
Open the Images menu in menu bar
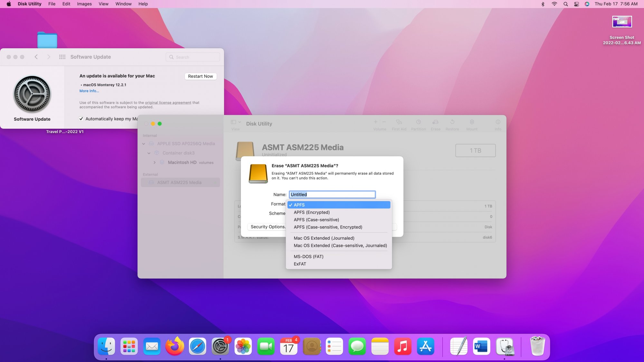click(x=84, y=4)
